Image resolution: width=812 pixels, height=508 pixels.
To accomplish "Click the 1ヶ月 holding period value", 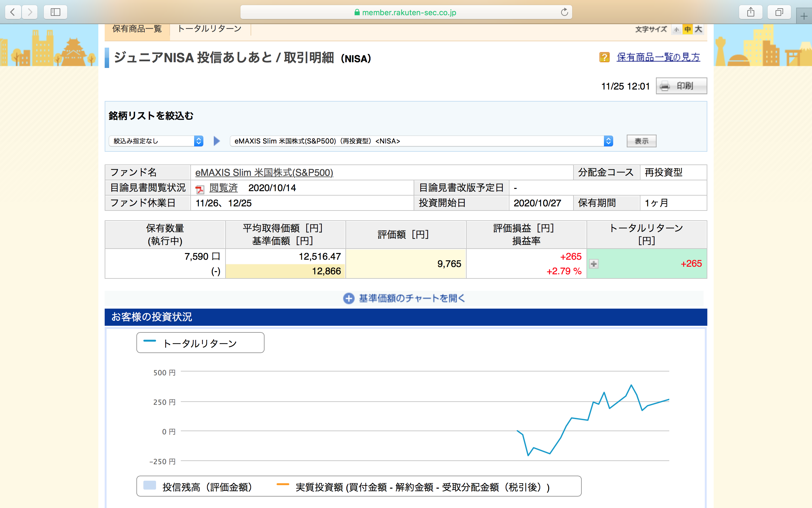I will (657, 203).
